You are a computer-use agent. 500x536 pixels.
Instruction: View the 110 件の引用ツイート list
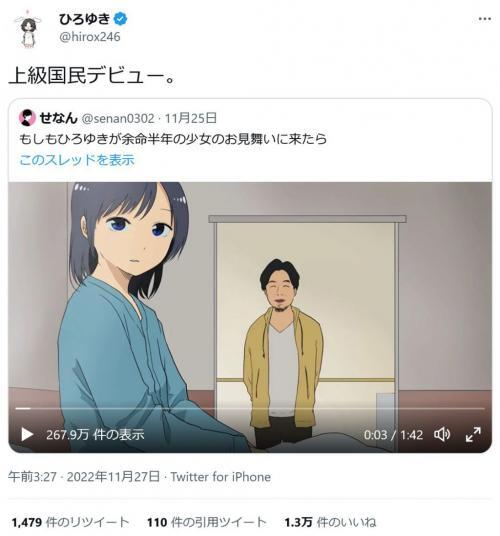206,522
